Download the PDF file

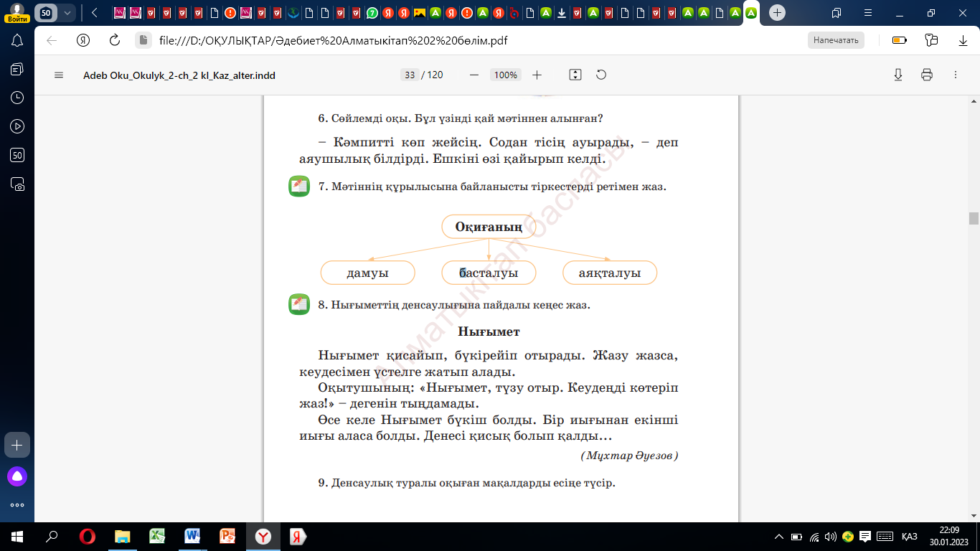(x=897, y=75)
